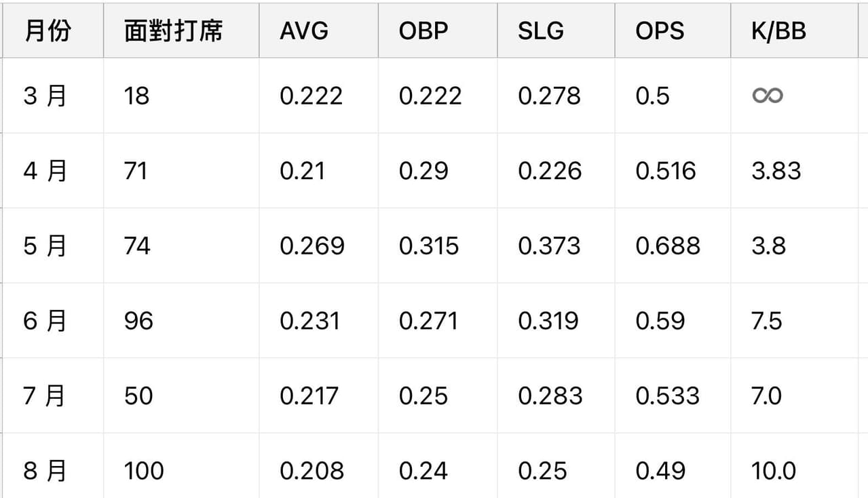Select cell showing 100 plate appearances
The image size is (868, 498).
[181, 470]
